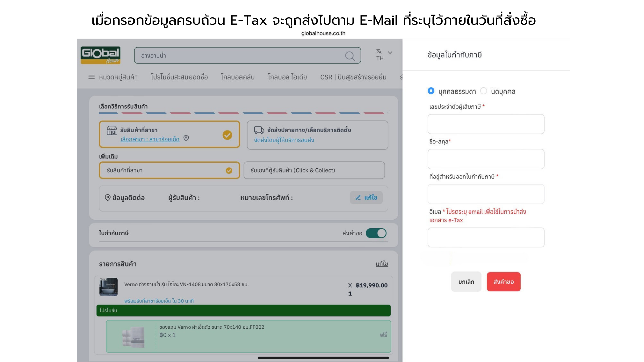The height and width of the screenshot is (362, 644).
Task: Click พร้อมรับที่สาขาร้อยเอ็ด ใน 30 นาที text
Action: point(159,301)
